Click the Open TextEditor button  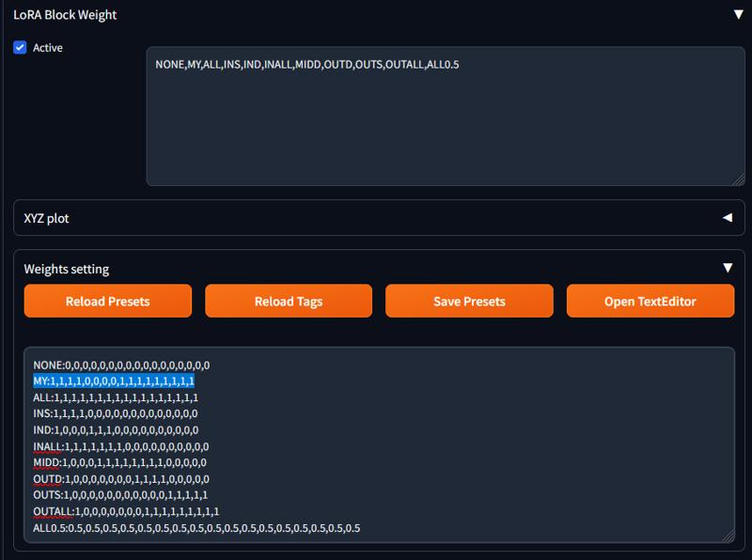[650, 301]
